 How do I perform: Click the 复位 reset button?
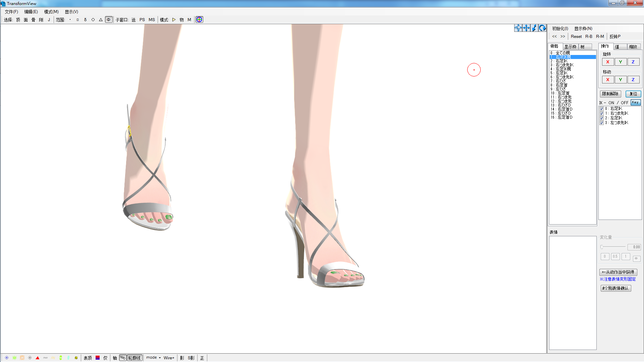(633, 94)
